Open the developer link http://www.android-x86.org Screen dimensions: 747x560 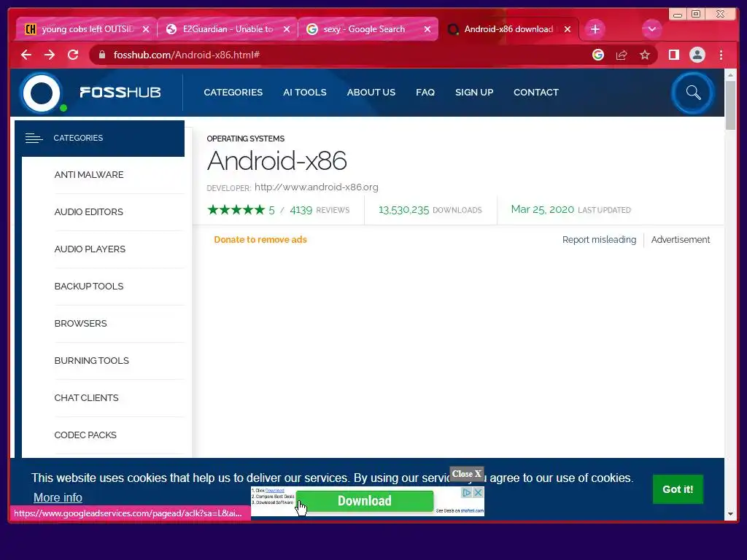[x=317, y=187]
